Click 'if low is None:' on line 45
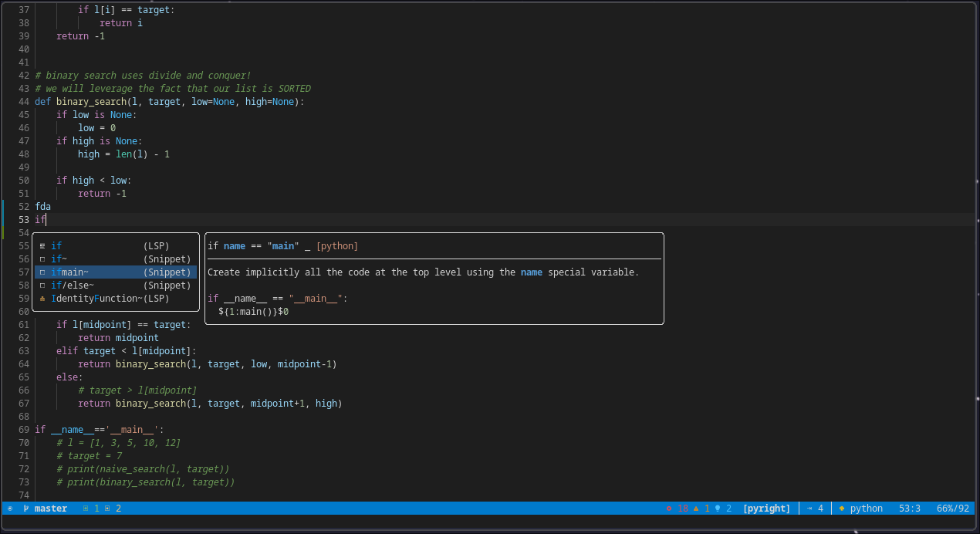 coord(96,115)
